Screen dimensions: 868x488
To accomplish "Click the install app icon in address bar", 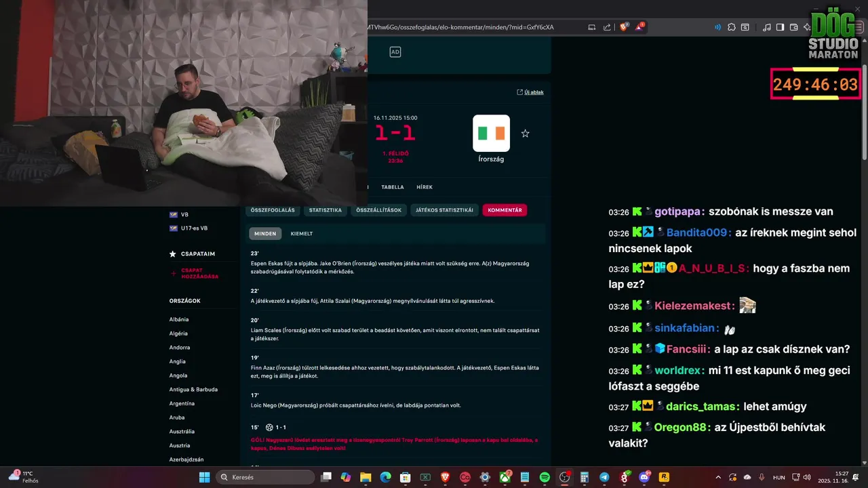I will pyautogui.click(x=592, y=27).
